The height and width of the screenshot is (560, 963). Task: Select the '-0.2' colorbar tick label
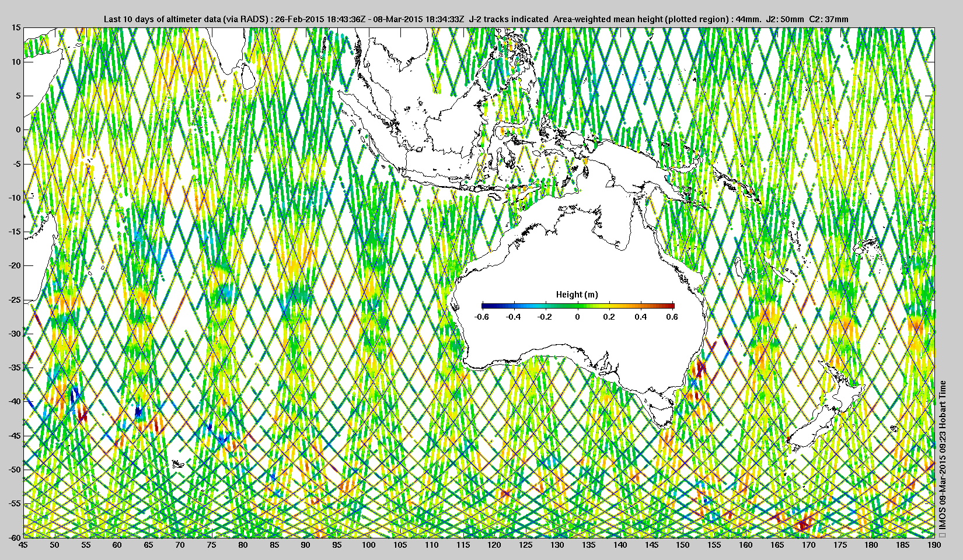(545, 317)
